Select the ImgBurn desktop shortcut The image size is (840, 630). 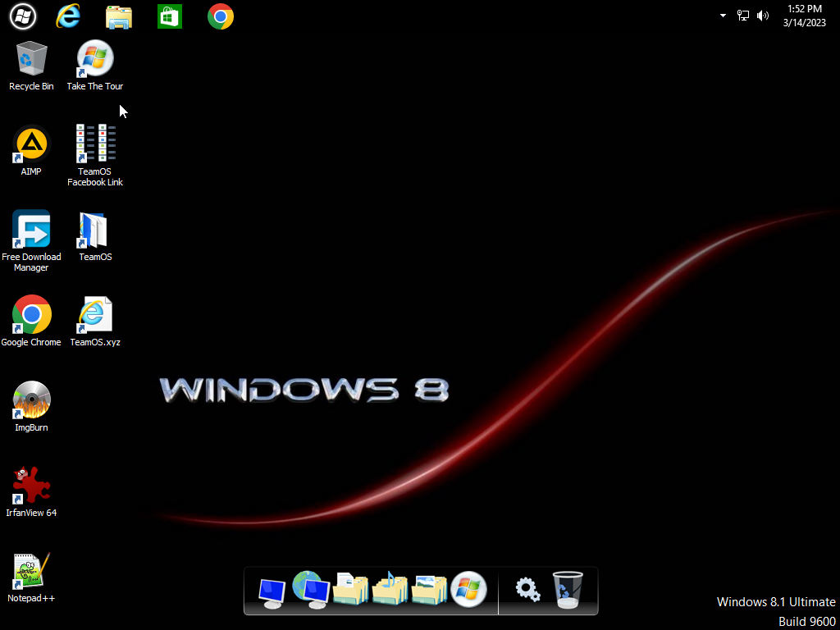point(32,407)
